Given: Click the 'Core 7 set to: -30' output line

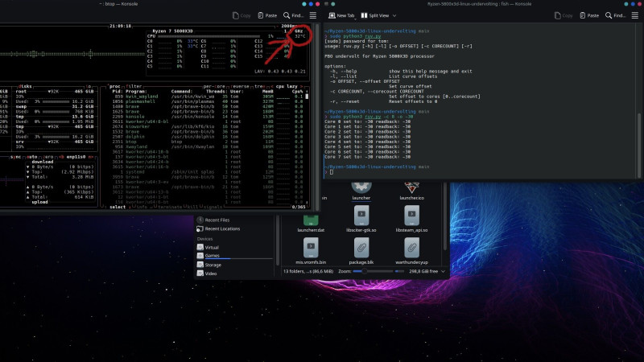Looking at the screenshot, I should (x=367, y=157).
